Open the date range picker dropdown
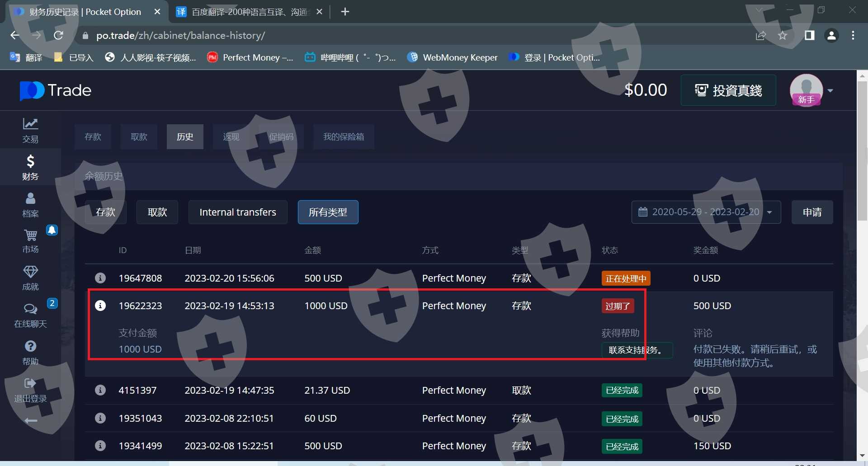The image size is (868, 466). coord(706,212)
